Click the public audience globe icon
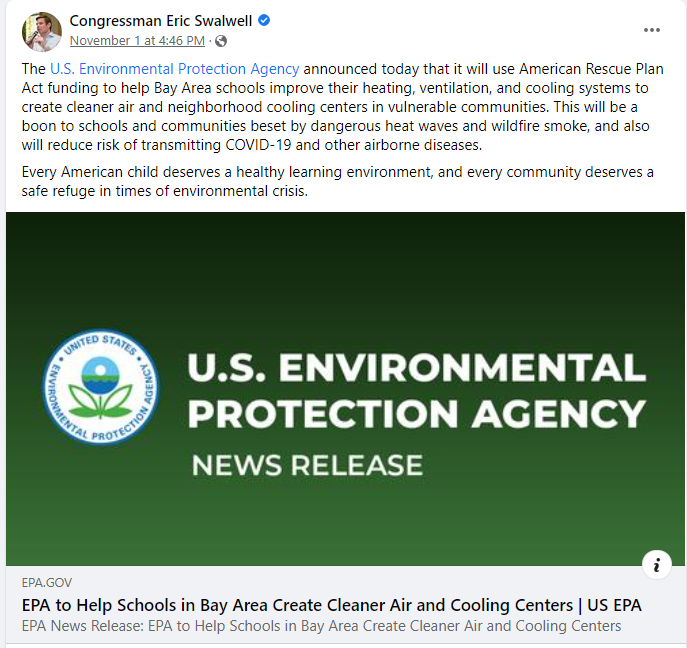 221,41
